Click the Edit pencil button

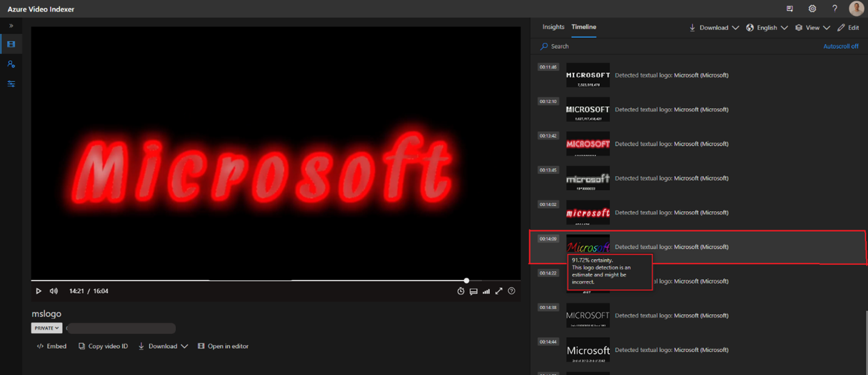[x=848, y=28]
